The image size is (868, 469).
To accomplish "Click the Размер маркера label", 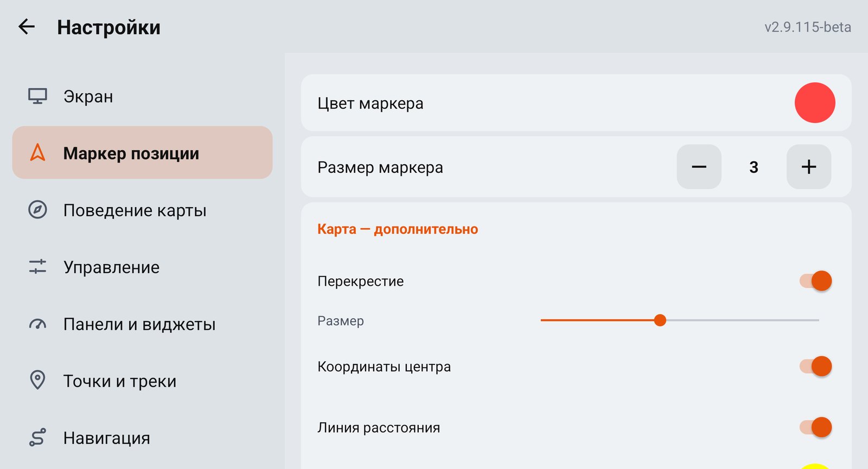I will (x=380, y=168).
